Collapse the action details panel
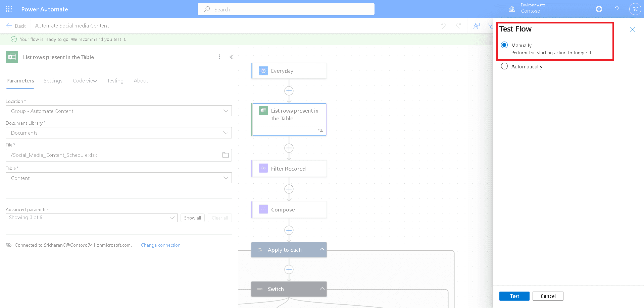The height and width of the screenshot is (308, 644). (232, 57)
